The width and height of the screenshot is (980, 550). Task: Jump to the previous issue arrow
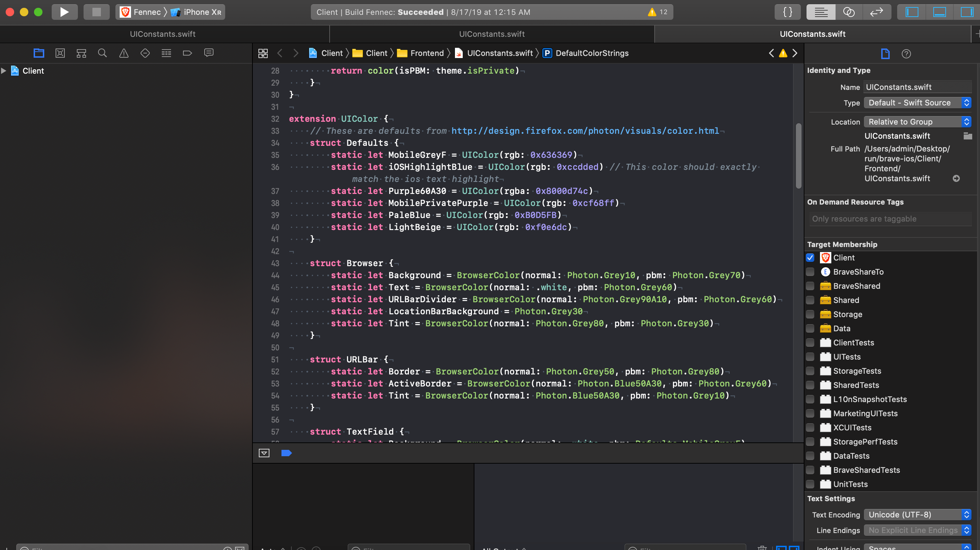pos(771,53)
